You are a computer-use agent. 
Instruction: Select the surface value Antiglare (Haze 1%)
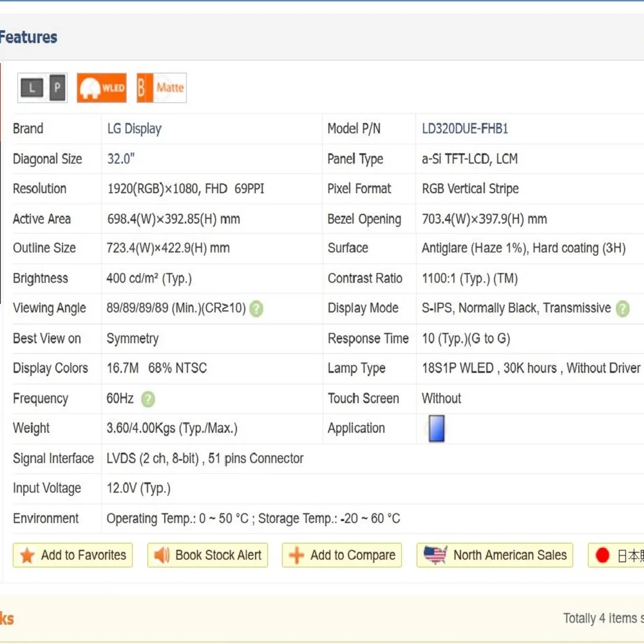(475, 248)
